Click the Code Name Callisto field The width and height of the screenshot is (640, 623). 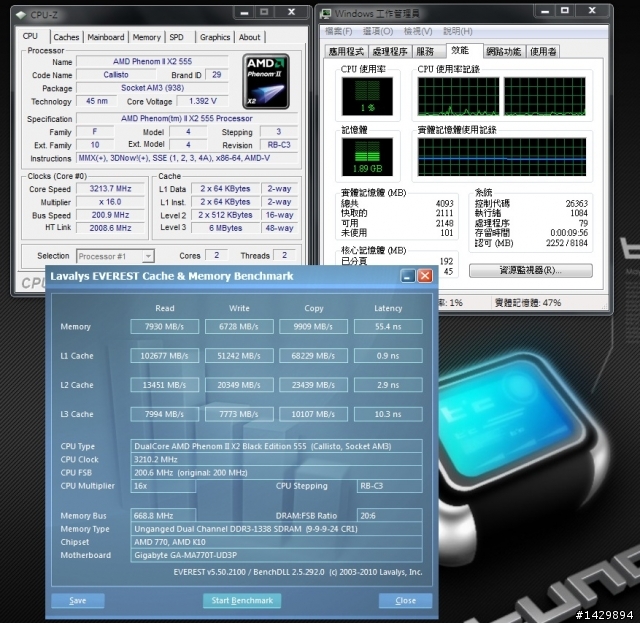tap(116, 75)
